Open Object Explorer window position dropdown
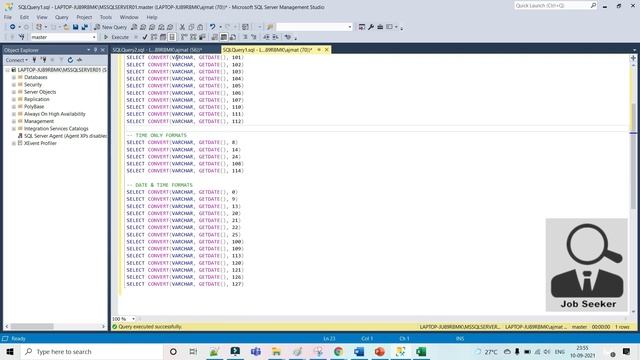The width and height of the screenshot is (640, 360). click(89, 50)
